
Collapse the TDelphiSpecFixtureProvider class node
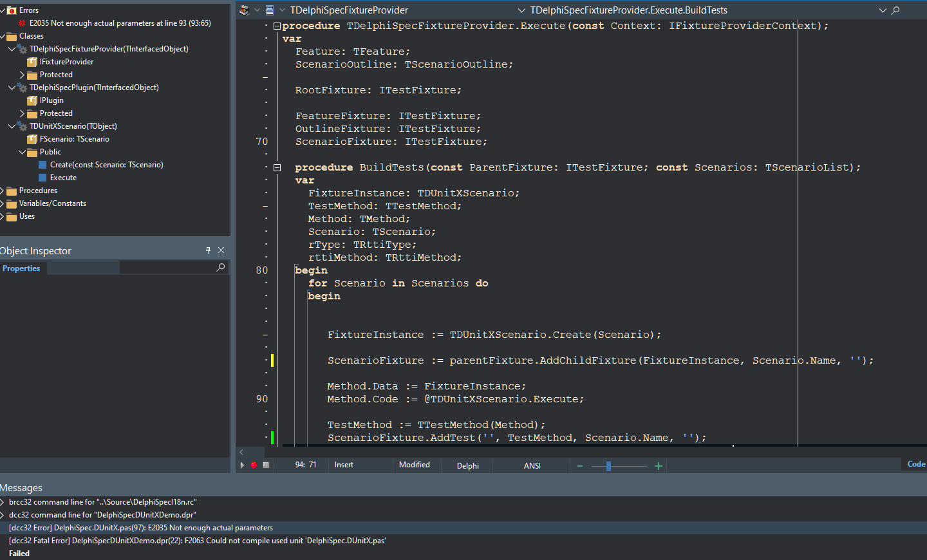coord(12,49)
